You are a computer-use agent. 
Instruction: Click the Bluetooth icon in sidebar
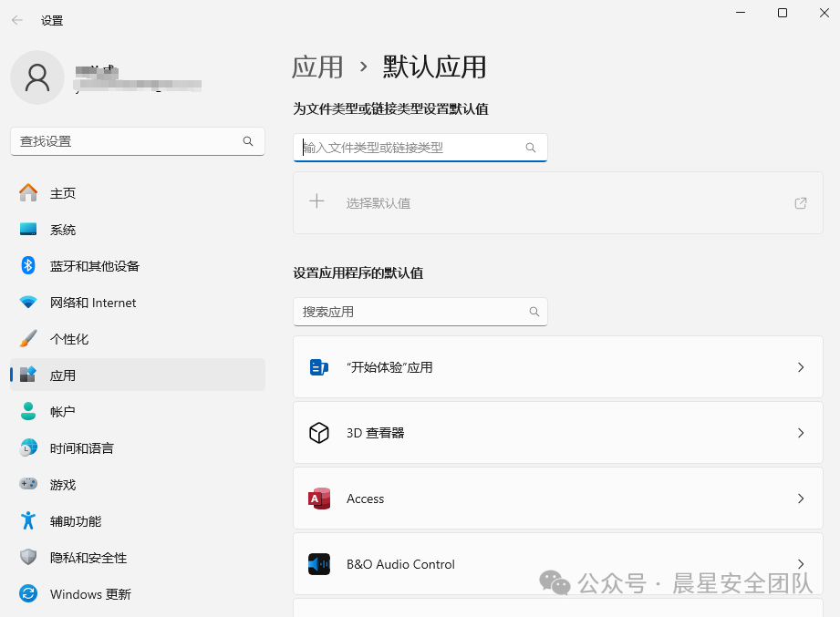point(28,265)
